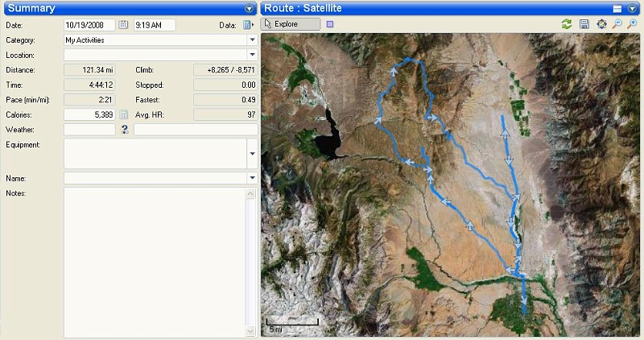Click inside the Notes text area
Screen dimensions: 644x340
tap(155, 263)
